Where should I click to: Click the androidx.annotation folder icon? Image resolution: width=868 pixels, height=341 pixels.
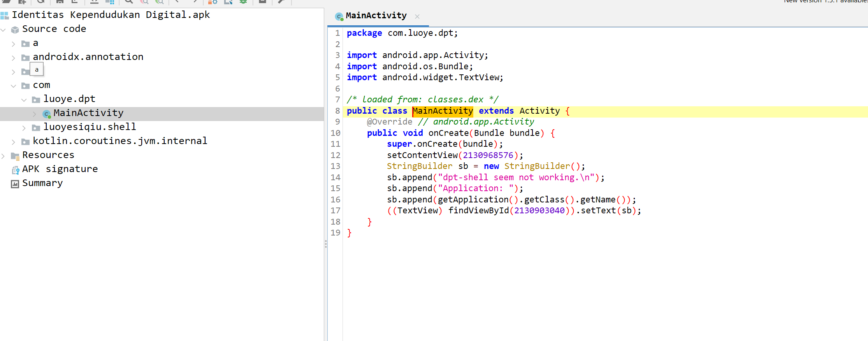tap(26, 58)
